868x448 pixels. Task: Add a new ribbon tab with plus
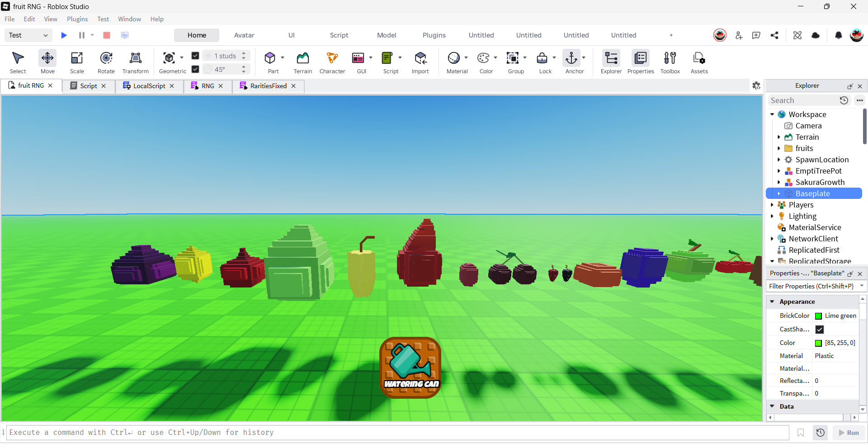coord(671,35)
